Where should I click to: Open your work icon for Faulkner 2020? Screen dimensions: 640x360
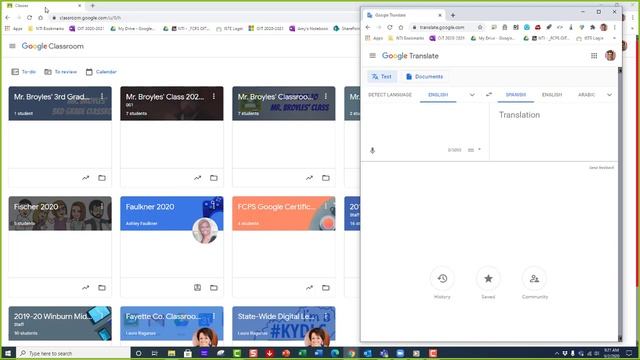(x=198, y=288)
